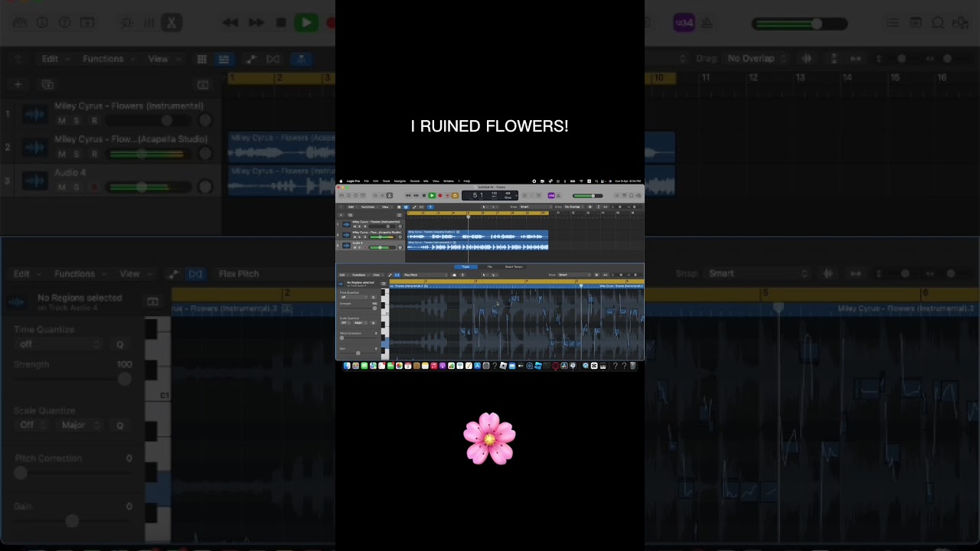Screen dimensions: 980x551
Task: Toggle automation icon in center tracks toolbar
Action: pos(414,207)
